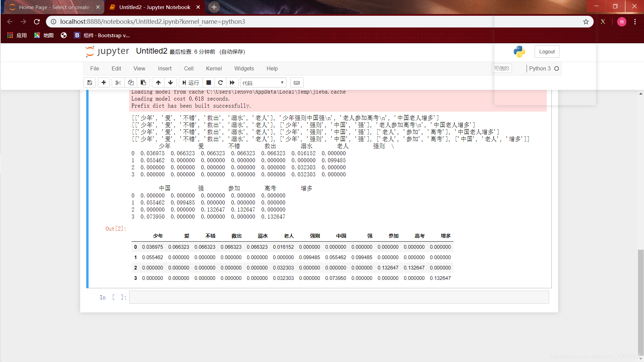644x362 pixels.
Task: Click the 可信的 trusted notebook indicator
Action: point(502,68)
